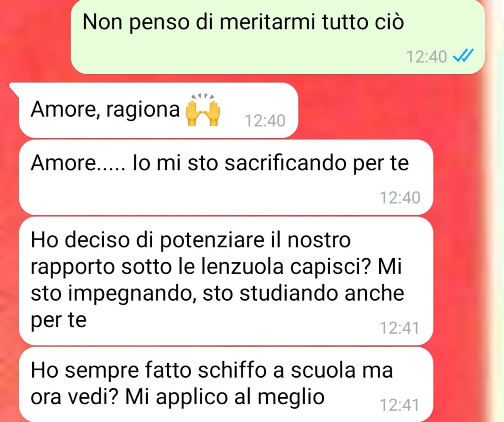The width and height of the screenshot is (504, 422).
Task: Click the word 'ragiona' next to the emoji
Action: (x=143, y=110)
